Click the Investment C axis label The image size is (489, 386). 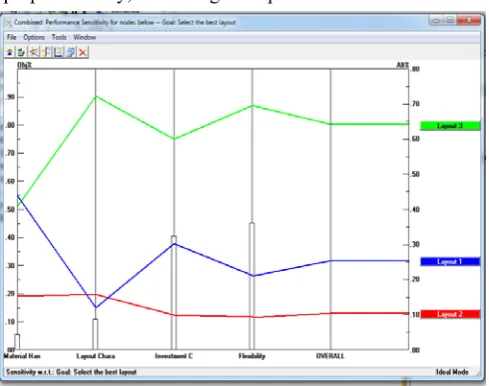pyautogui.click(x=174, y=356)
